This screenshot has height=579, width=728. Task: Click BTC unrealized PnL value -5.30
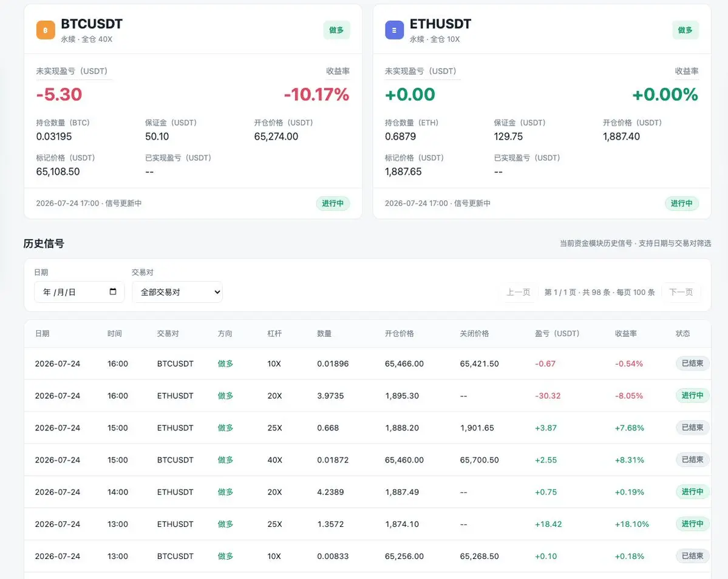pos(59,95)
